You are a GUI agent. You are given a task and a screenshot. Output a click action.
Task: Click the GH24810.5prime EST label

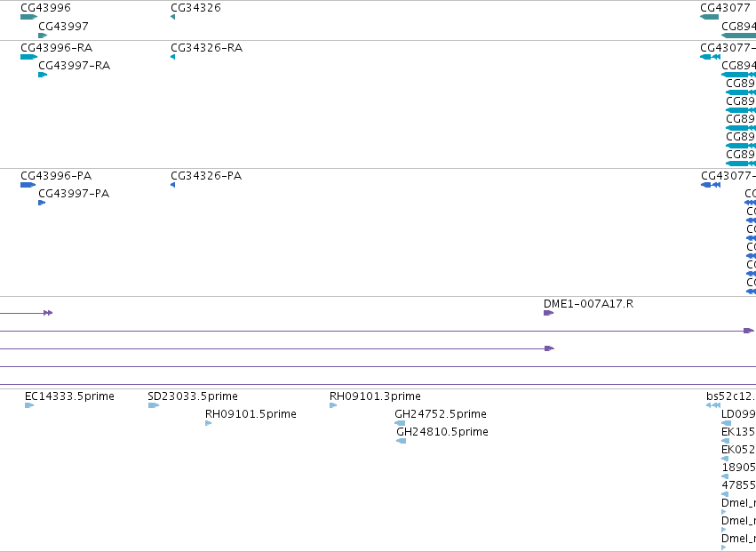442,432
